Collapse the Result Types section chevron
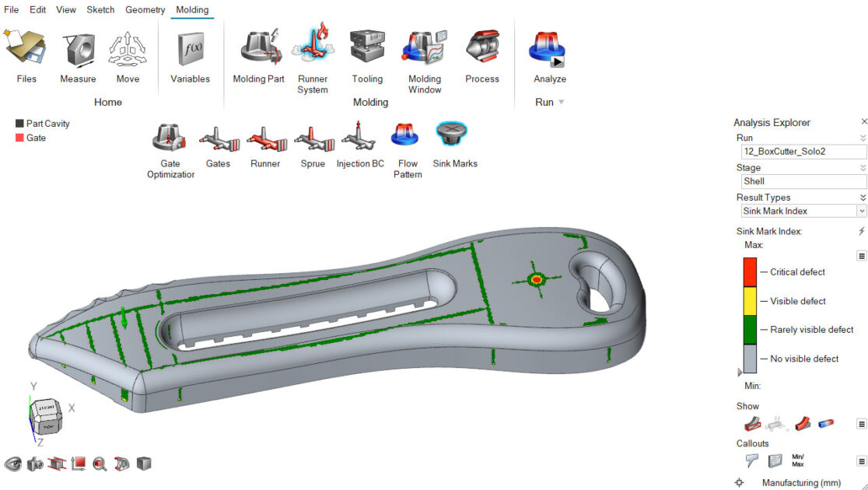The image size is (868, 490). tap(862, 198)
